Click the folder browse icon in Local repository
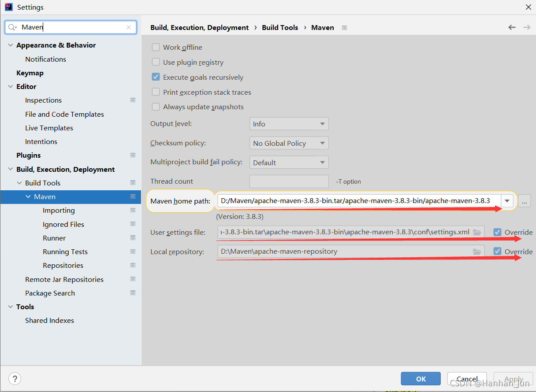Viewport: 536px width, 392px height. pyautogui.click(x=477, y=251)
